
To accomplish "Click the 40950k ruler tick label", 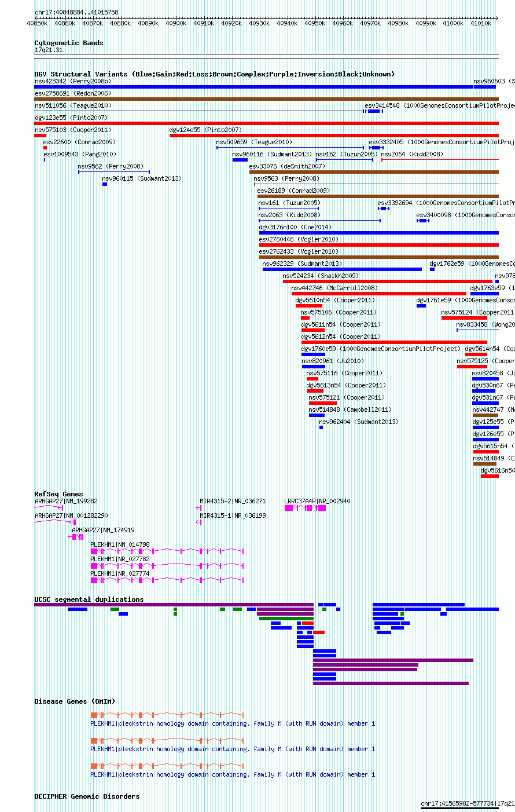I will coord(315,23).
